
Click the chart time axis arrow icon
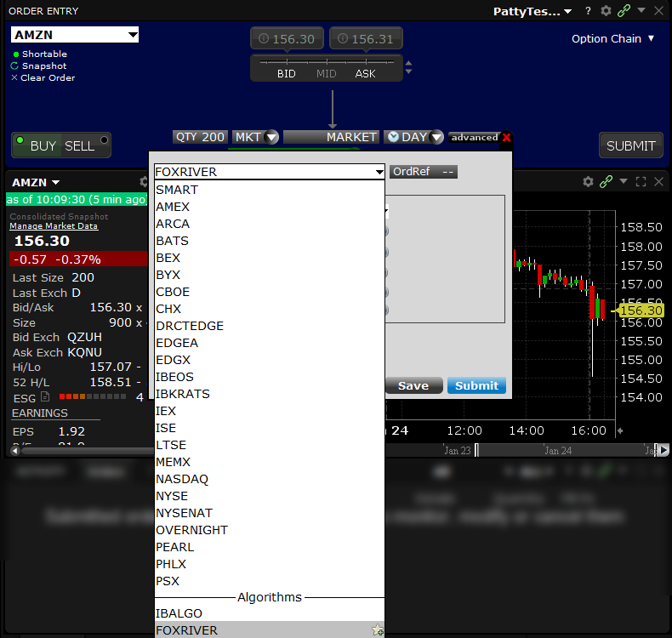click(x=620, y=430)
